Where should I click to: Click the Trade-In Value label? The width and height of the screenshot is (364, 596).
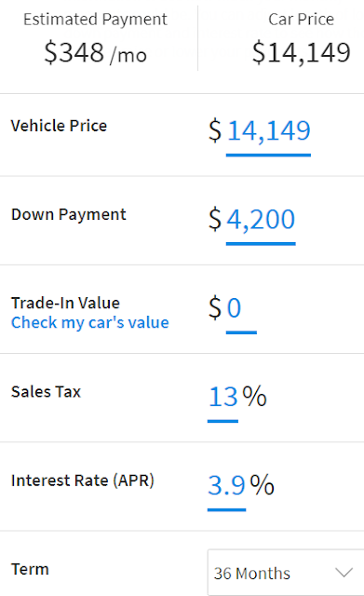[x=65, y=303]
